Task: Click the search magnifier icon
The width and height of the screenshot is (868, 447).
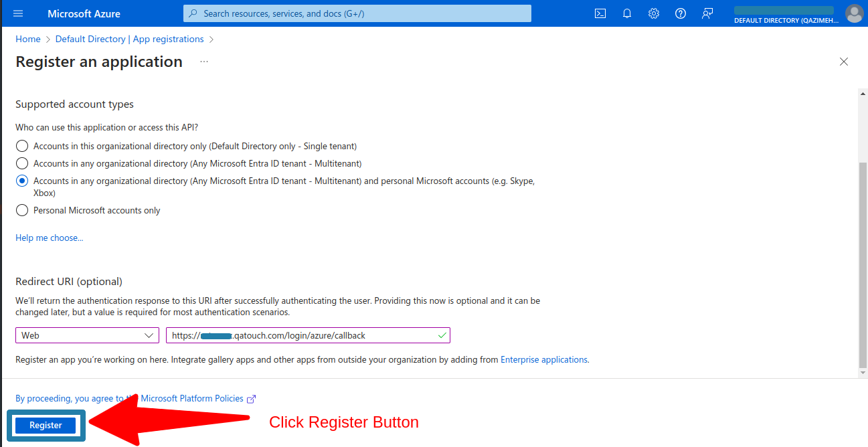Action: [193, 13]
